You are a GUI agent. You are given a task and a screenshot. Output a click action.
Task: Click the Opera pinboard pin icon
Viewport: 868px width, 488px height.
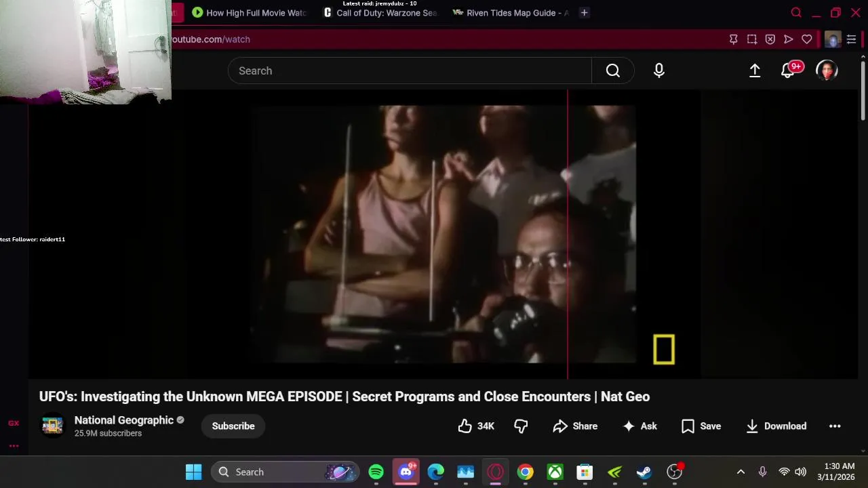pyautogui.click(x=733, y=39)
